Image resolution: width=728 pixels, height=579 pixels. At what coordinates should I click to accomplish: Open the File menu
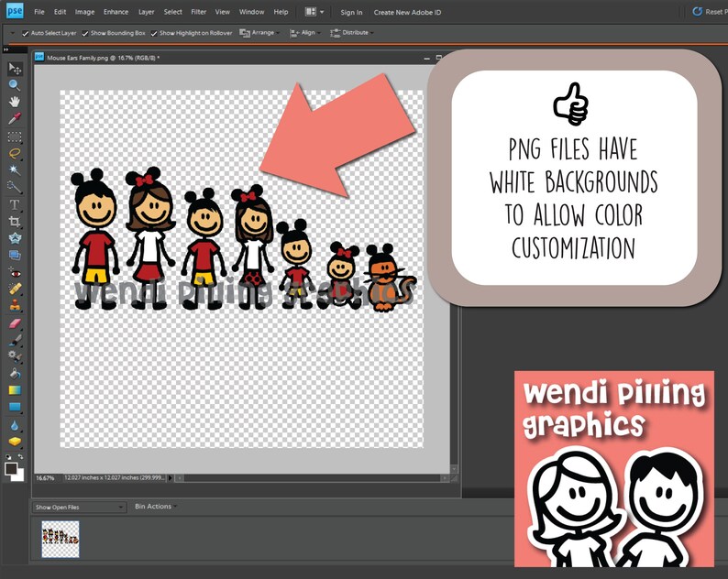[x=39, y=12]
